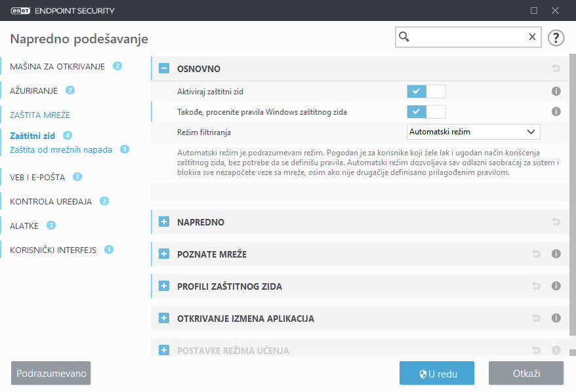This screenshot has width=576, height=392.
Task: Open Ažuriranje category
Action: click(x=34, y=90)
